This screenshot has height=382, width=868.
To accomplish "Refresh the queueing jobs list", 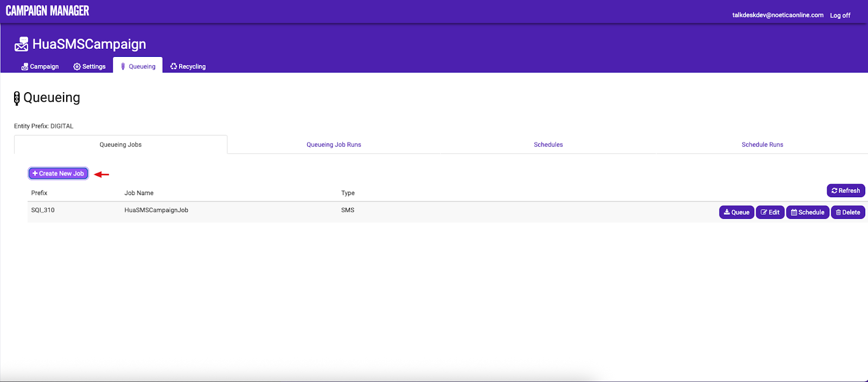I will pyautogui.click(x=846, y=191).
